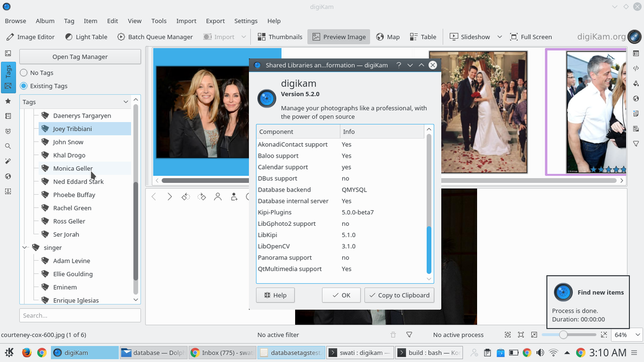Click the filter funnel icon in status bar
644x362 pixels.
point(409,335)
